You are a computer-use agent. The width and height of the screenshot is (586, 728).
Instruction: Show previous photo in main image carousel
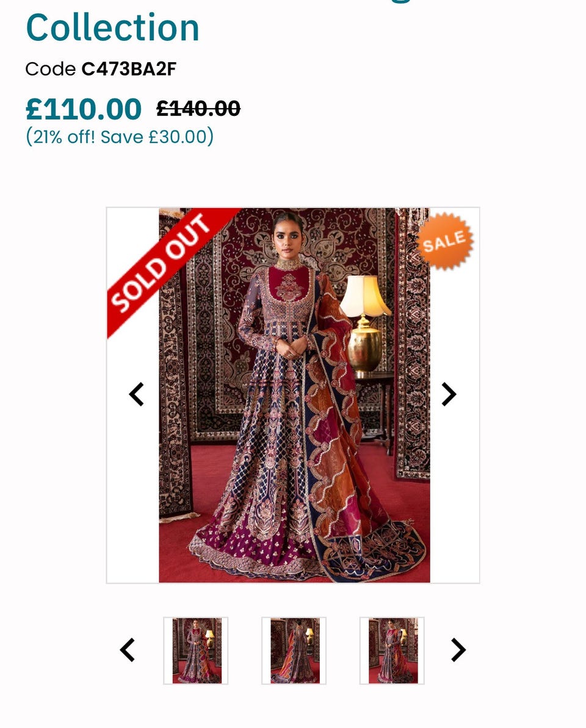point(137,395)
